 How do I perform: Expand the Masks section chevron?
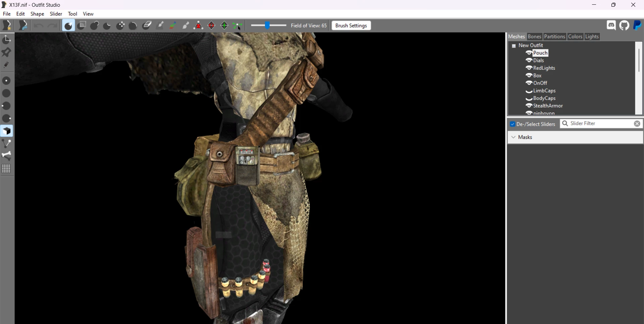coord(514,137)
